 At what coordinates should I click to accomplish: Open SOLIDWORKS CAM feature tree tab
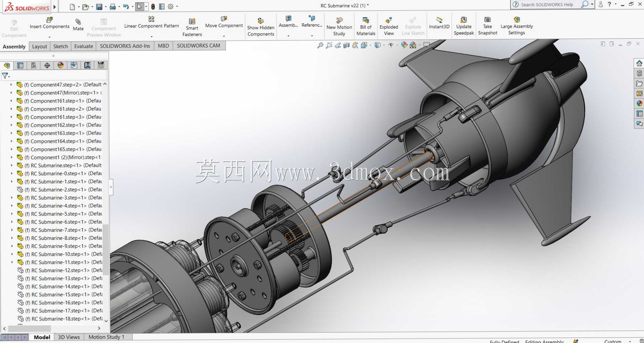74,65
